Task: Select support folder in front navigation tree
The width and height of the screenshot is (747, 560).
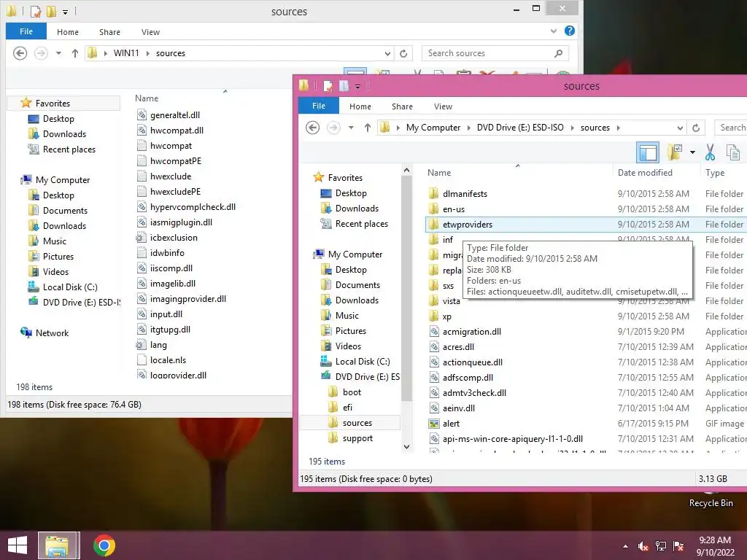Action: pos(357,438)
